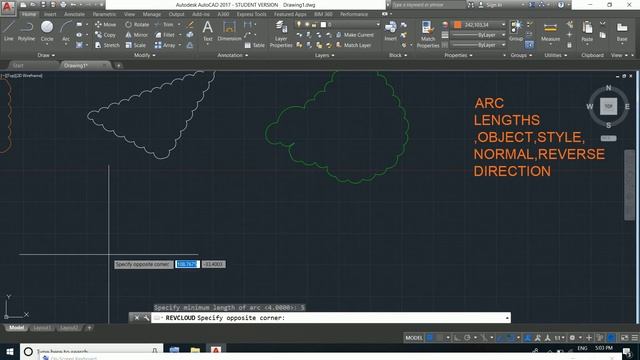Image resolution: width=640 pixels, height=360 pixels.
Task: Toggle polar tracking in status bar
Action: [x=467, y=338]
